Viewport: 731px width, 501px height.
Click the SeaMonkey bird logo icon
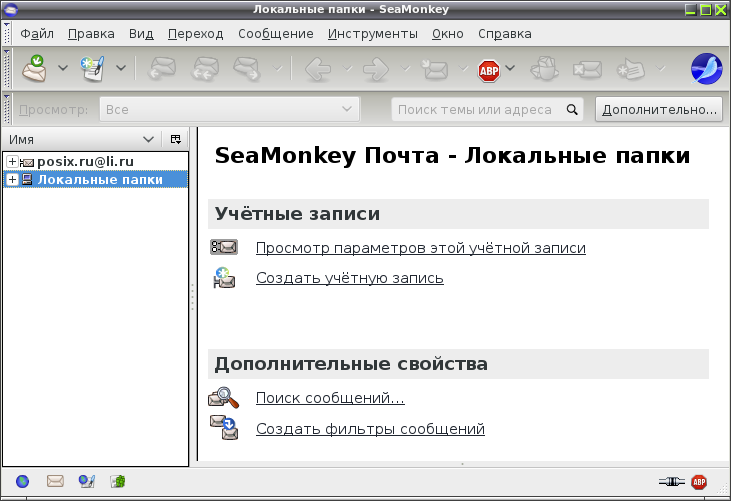click(x=707, y=69)
